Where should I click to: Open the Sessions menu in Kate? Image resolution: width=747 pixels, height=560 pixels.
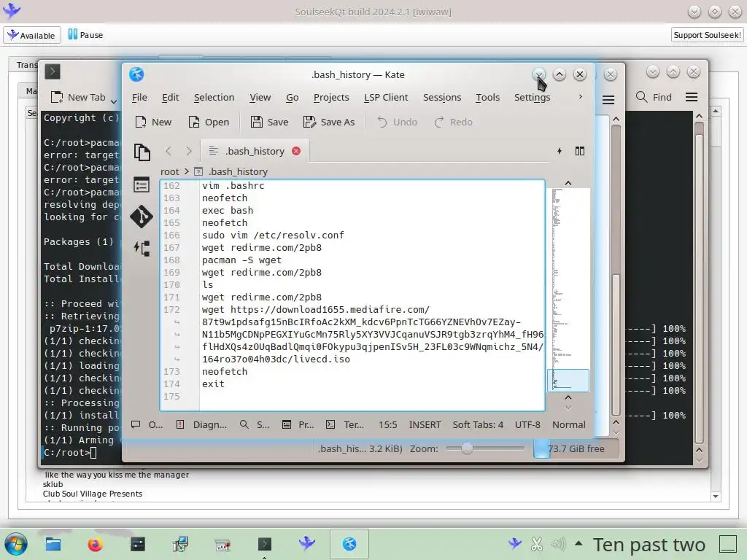[x=442, y=97]
